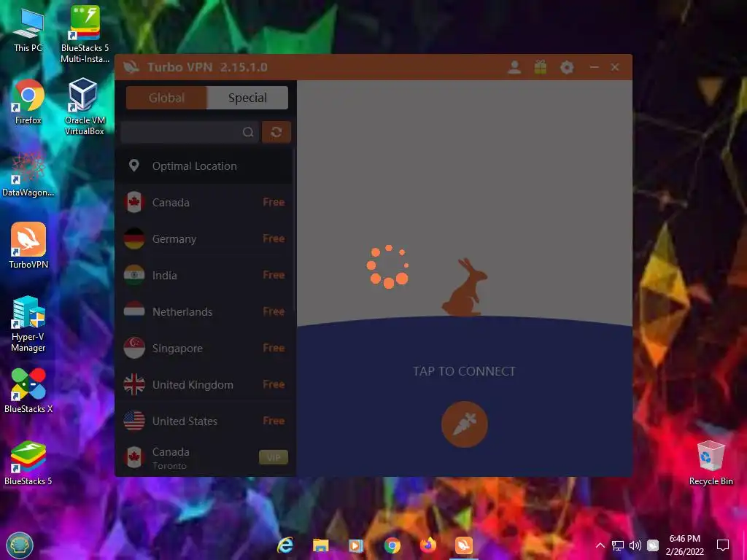
Task: Click the Free label beside Germany
Action: pos(274,238)
